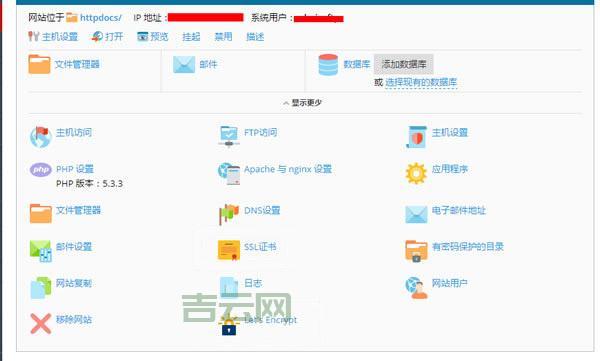Click the 打开 globe icon
Viewport: 600px width, 361px height.
click(97, 36)
